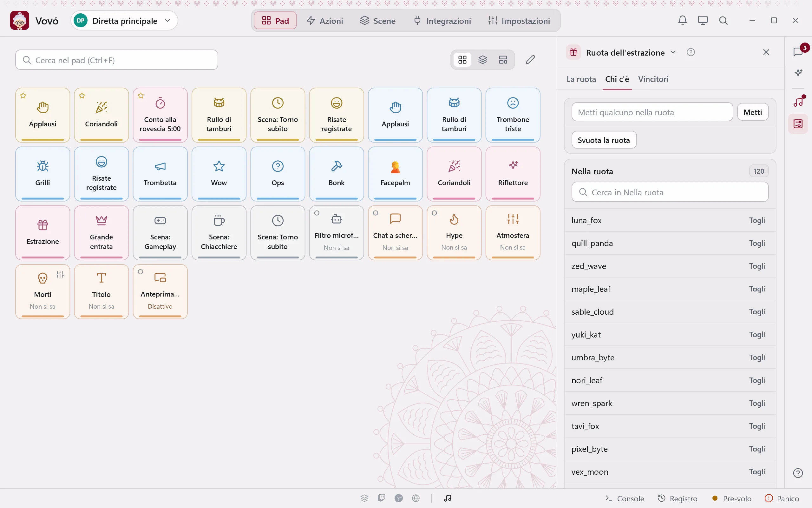Switch pad to stacked layers view
Image resolution: width=812 pixels, height=508 pixels.
[482, 60]
